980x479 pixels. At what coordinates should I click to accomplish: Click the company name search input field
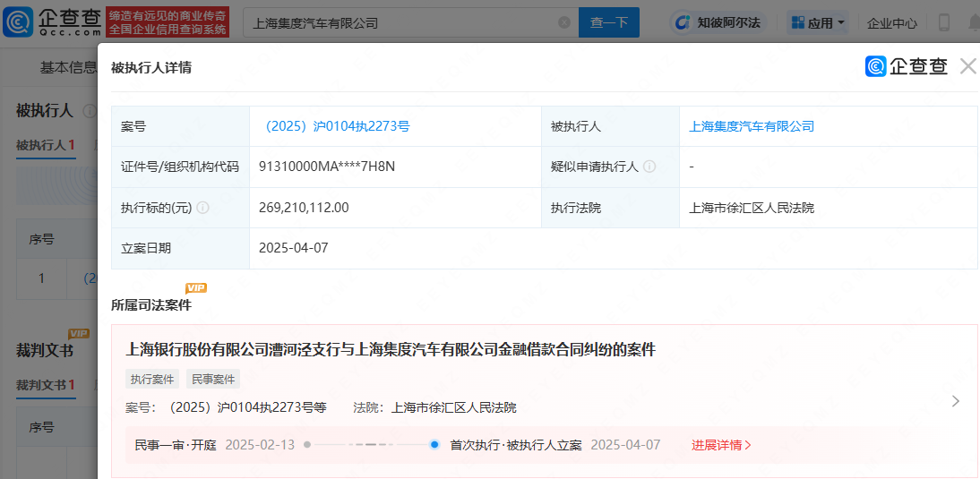399,22
